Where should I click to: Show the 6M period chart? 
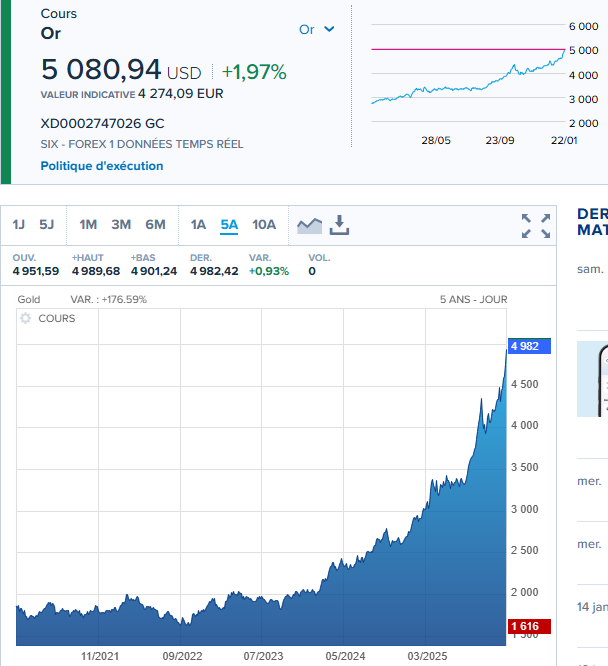155,225
